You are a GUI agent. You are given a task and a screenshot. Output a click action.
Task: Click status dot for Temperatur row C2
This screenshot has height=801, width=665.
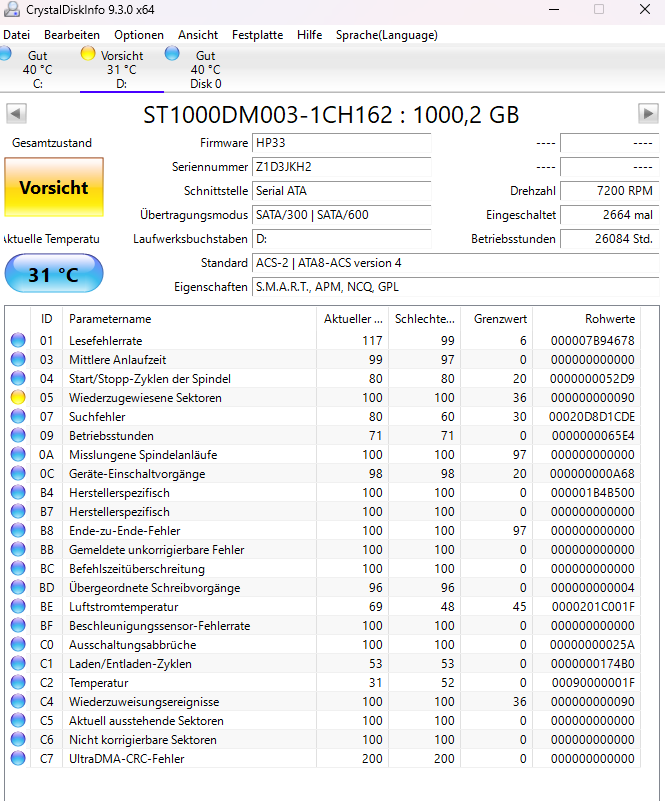[x=18, y=682]
